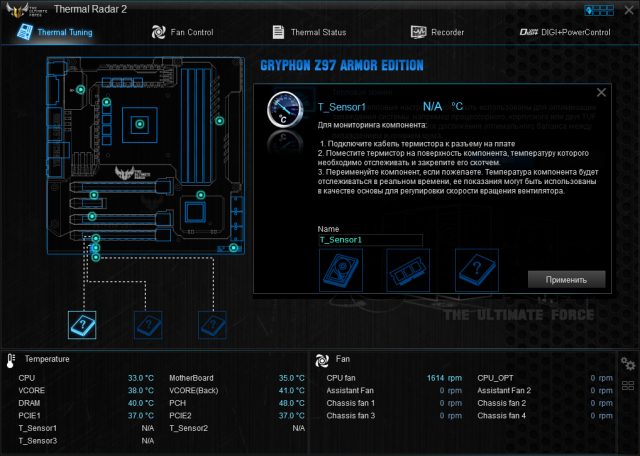Choose the unknown component icon in dialog
This screenshot has height=456, width=640.
click(477, 270)
